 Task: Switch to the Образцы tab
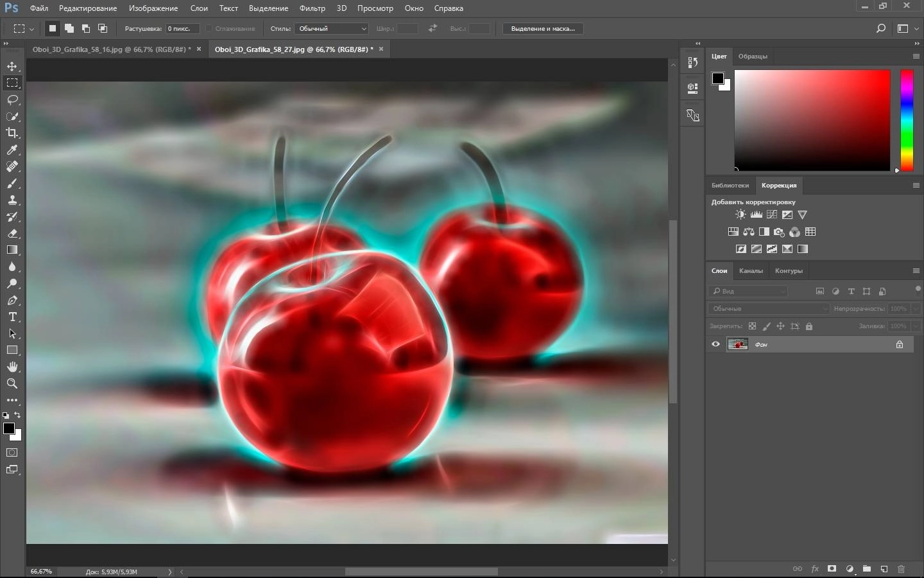point(753,57)
